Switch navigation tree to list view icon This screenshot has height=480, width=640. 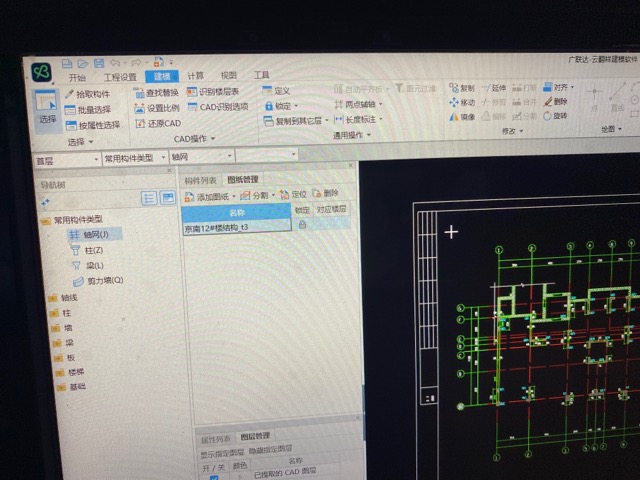(149, 198)
